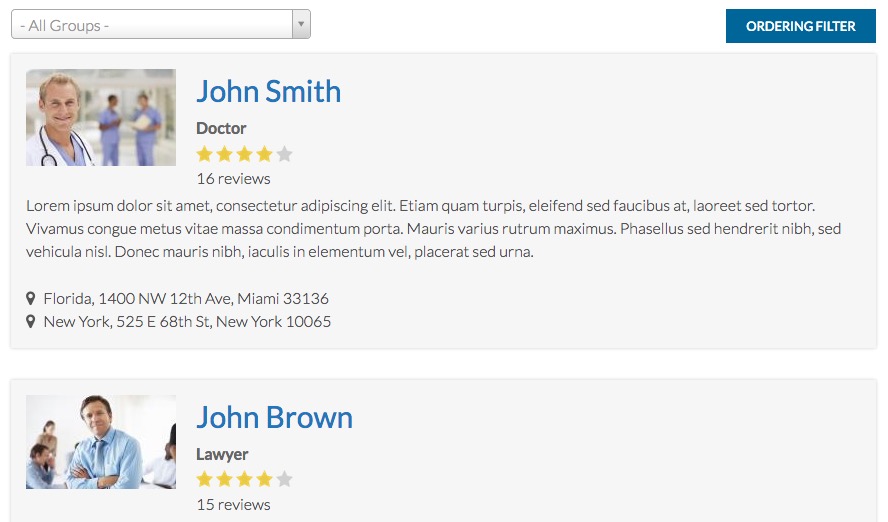Open John Brown's profile name link
The image size is (888, 522).
(x=274, y=417)
